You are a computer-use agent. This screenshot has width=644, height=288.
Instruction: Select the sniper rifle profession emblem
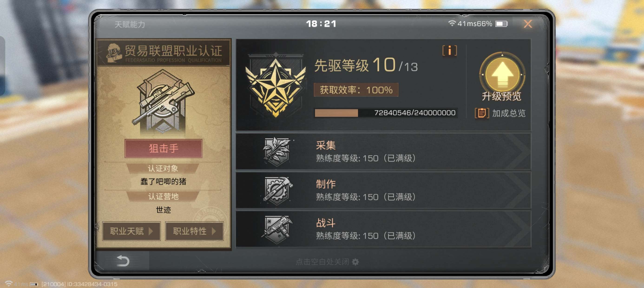[164, 101]
